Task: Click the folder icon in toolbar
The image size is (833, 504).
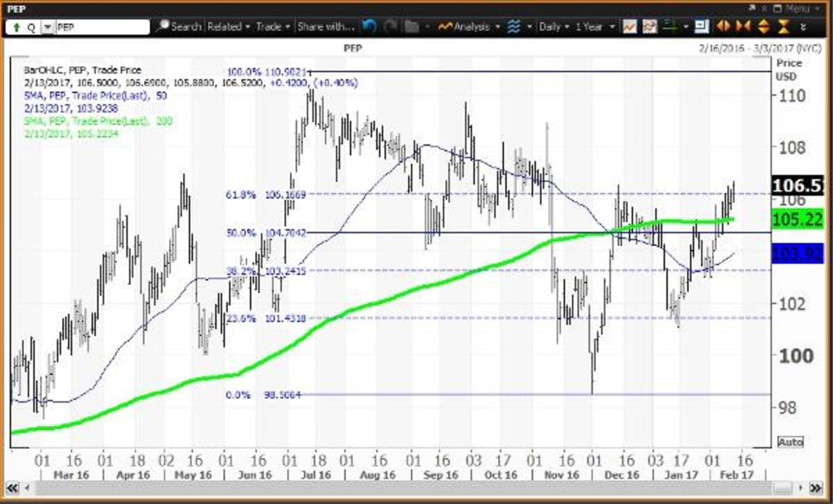Action: click(412, 27)
